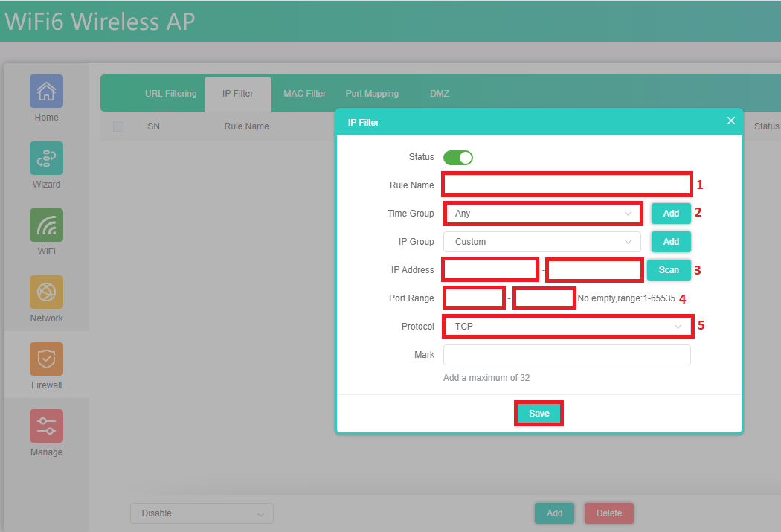Screen dimensions: 781x532
Task: Open the Manage sliders icon
Action: click(x=46, y=426)
